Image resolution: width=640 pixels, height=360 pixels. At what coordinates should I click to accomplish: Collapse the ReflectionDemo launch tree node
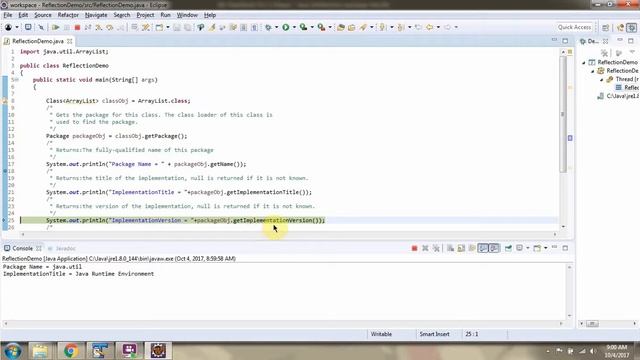pos(584,62)
